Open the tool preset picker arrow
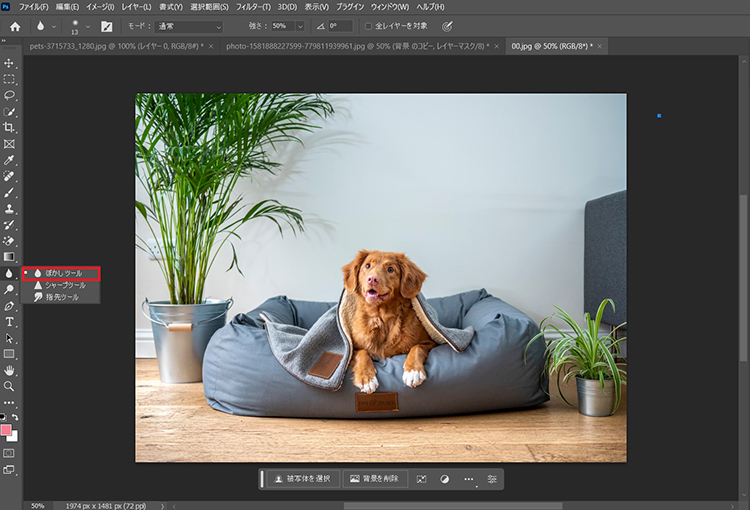The image size is (750, 510). click(x=54, y=27)
